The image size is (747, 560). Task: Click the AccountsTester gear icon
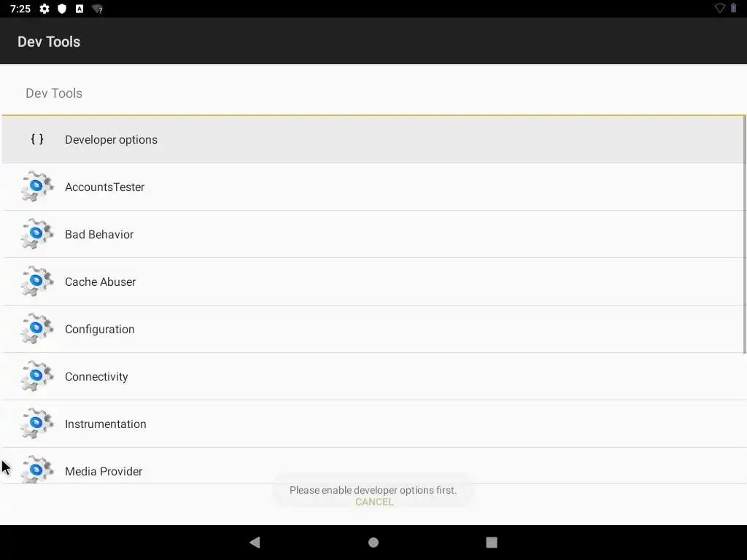[36, 187]
